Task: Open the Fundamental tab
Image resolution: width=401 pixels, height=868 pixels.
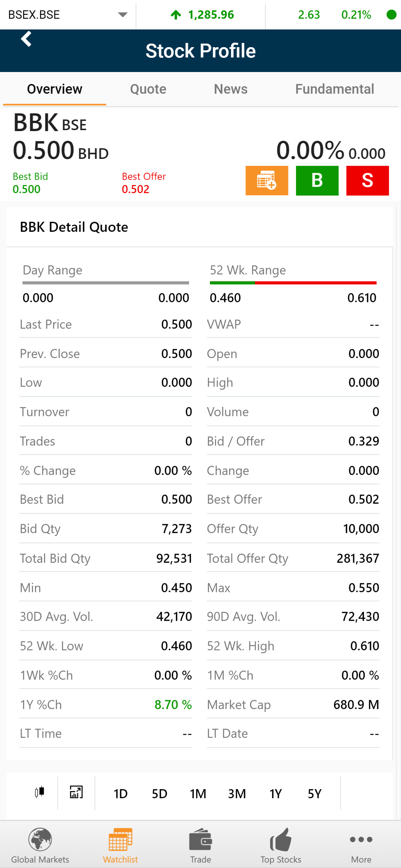Action: click(334, 89)
